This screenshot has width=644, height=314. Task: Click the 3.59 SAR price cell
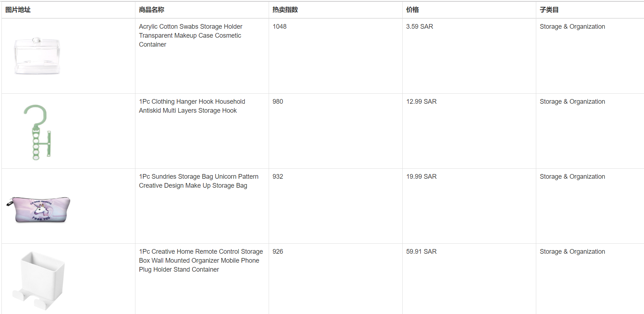[420, 27]
